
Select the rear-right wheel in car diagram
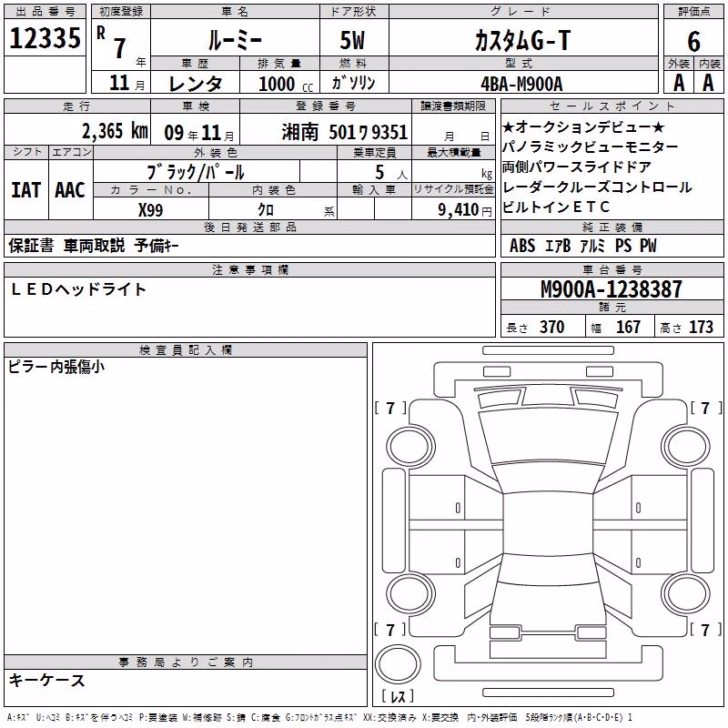point(685,593)
